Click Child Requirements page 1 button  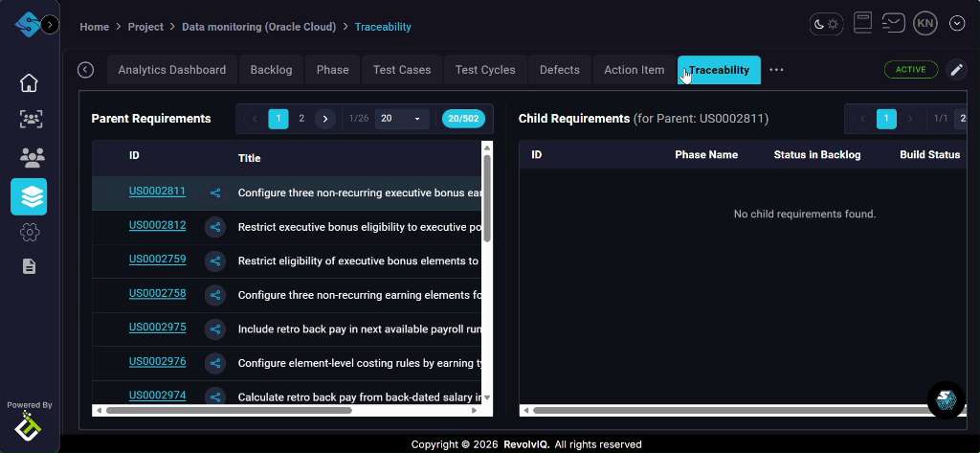point(886,119)
